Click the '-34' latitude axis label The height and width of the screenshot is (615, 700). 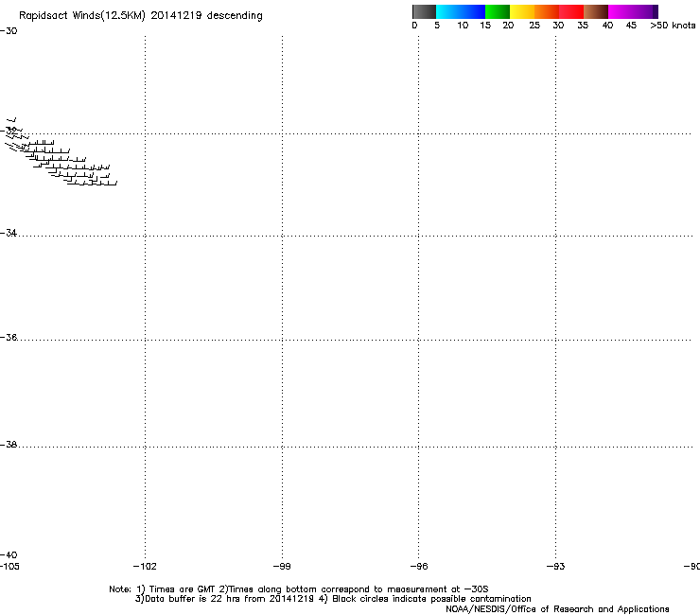9,233
